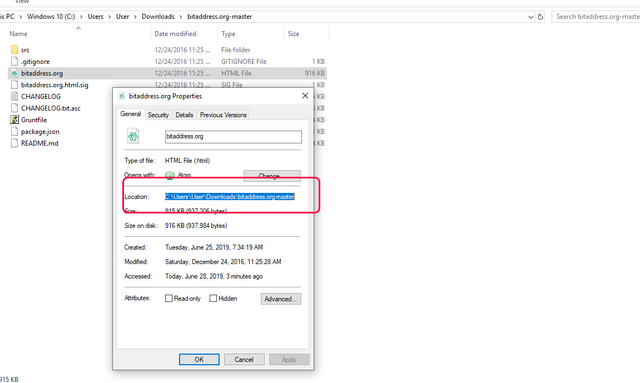This screenshot has height=383, width=640.
Task: Click the src folder icon
Action: pos(14,50)
